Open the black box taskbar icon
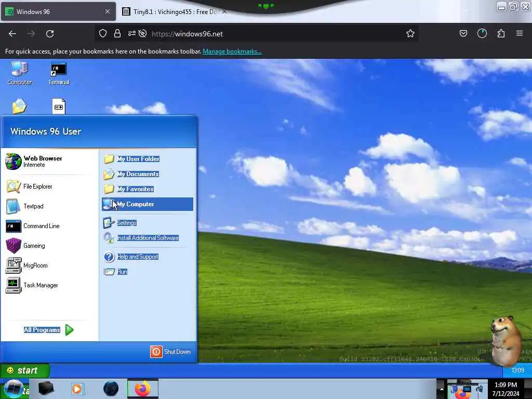The width and height of the screenshot is (532, 399). (46, 389)
